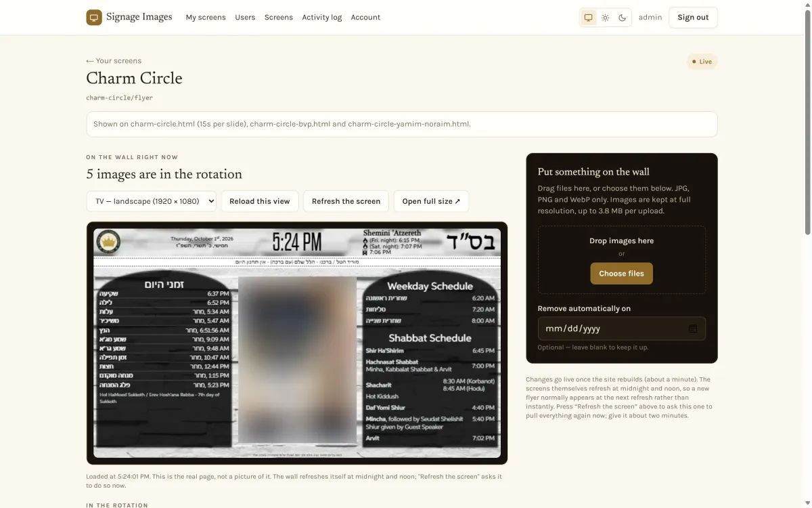Viewport: 812px width, 508px height.
Task: Open Account nav item
Action: click(365, 18)
